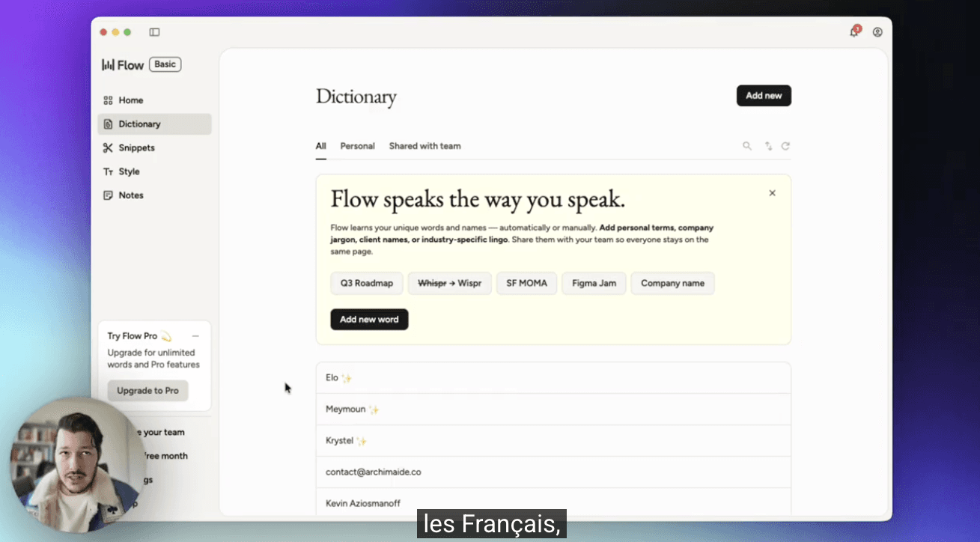Screen dimensions: 980x542
Task: Click the Snippets scissors icon
Action: point(108,148)
